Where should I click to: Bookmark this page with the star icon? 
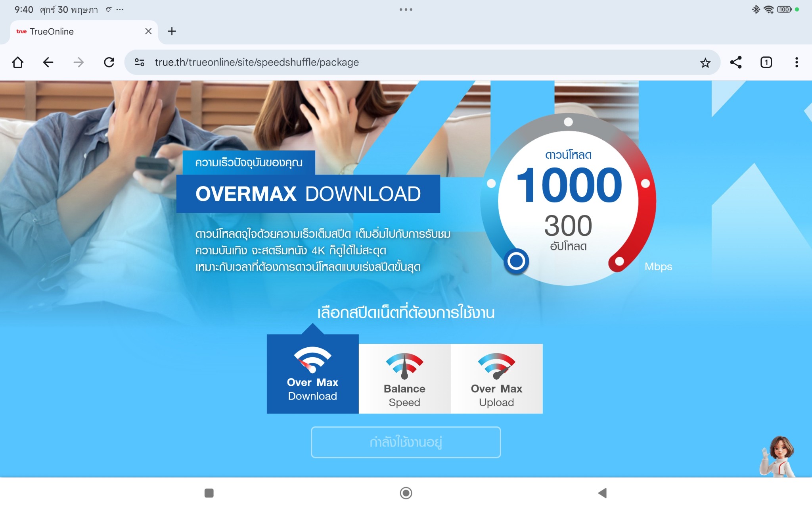click(705, 63)
